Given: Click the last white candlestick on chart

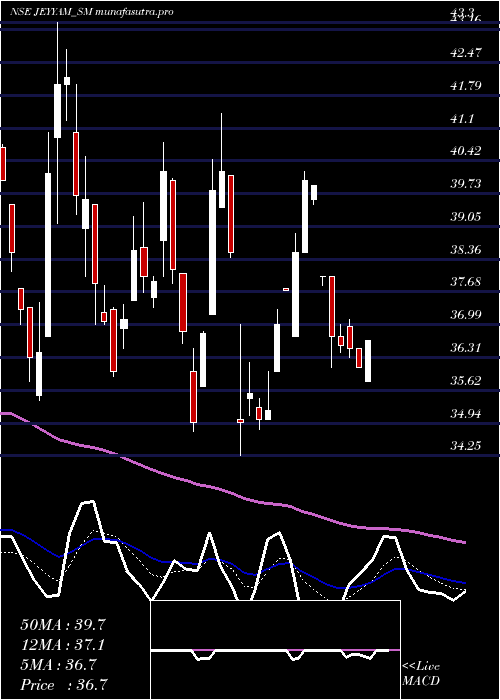Looking at the screenshot, I should (x=368, y=361).
